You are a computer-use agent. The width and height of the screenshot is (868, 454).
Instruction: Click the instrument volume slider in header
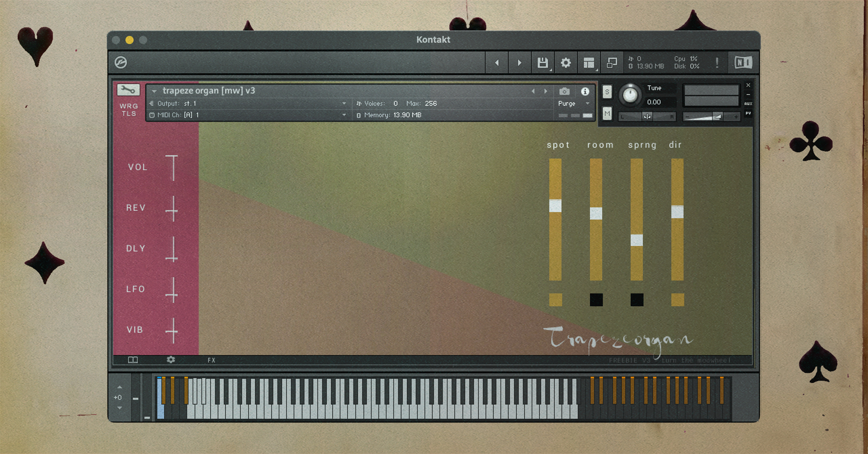click(711, 117)
